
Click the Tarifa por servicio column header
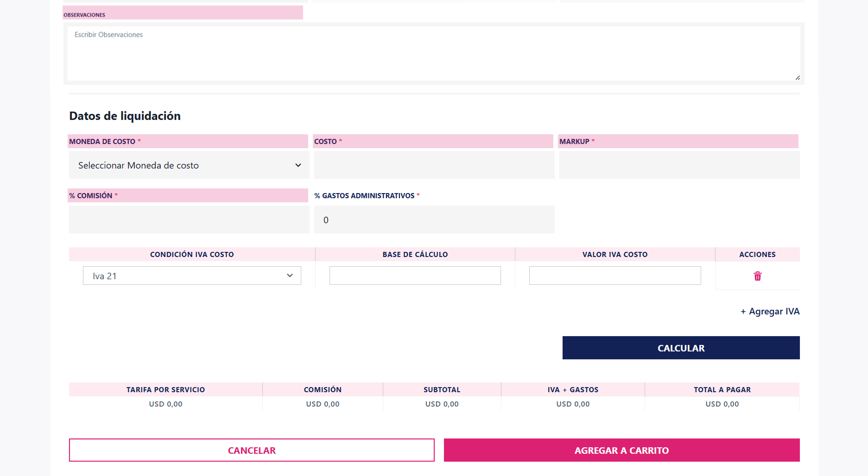165,390
